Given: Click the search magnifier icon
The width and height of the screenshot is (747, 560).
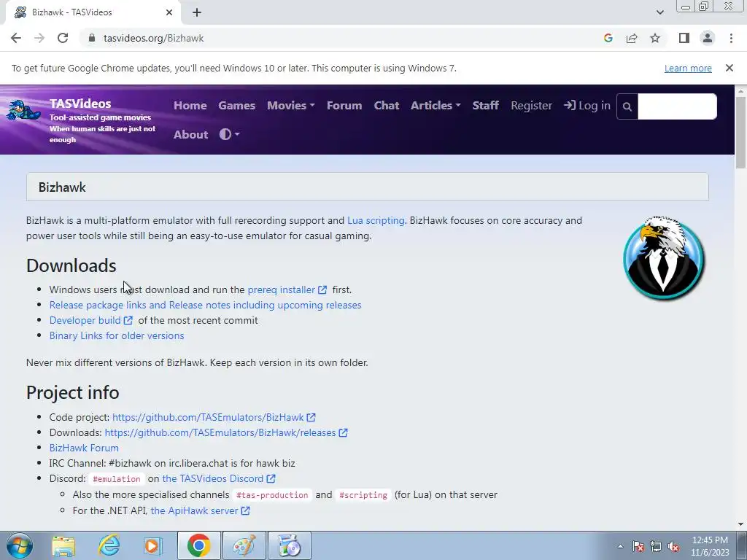Looking at the screenshot, I should tap(627, 106).
